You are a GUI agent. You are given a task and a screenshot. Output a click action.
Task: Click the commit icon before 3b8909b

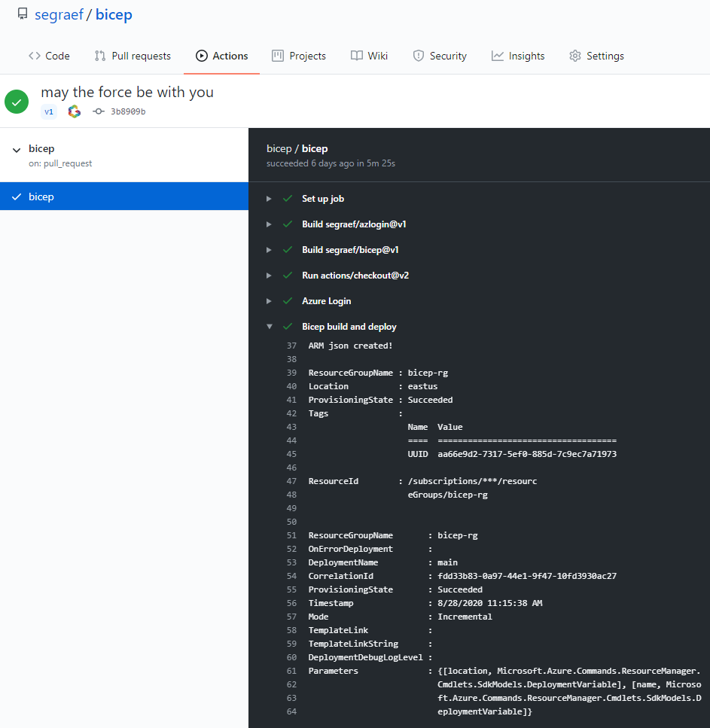click(x=98, y=111)
